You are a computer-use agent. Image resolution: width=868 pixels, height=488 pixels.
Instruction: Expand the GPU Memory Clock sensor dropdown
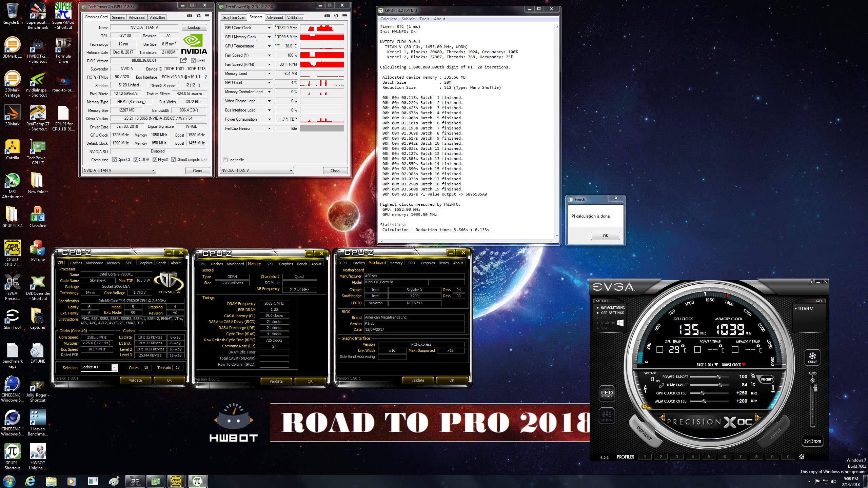269,37
